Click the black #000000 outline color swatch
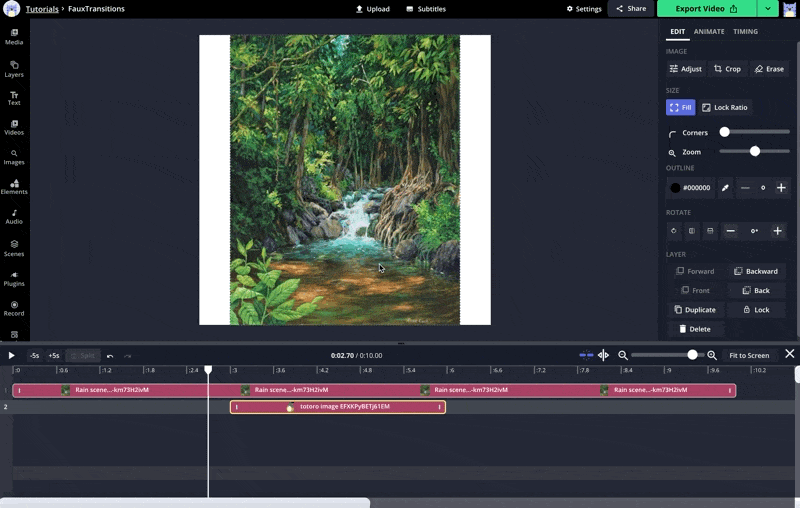 (x=675, y=188)
